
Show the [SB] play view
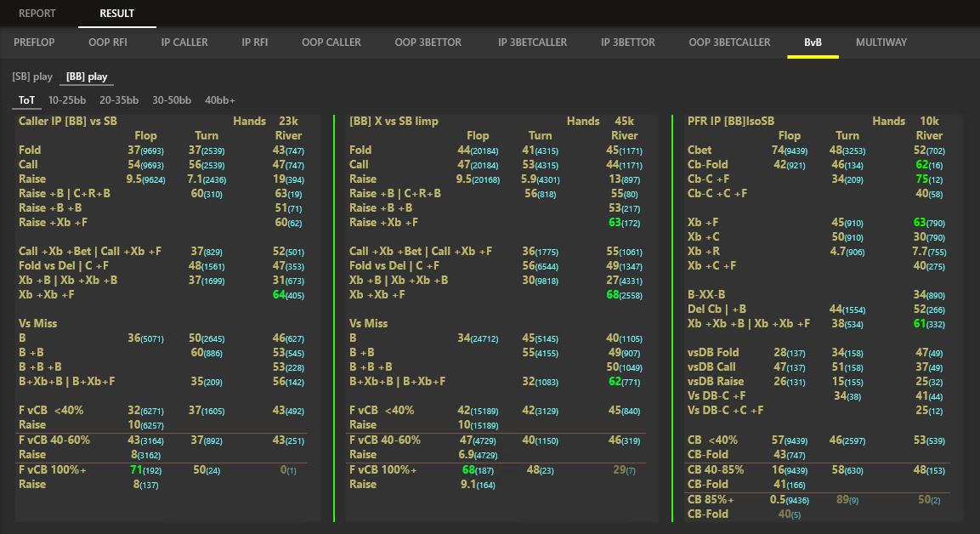point(32,77)
